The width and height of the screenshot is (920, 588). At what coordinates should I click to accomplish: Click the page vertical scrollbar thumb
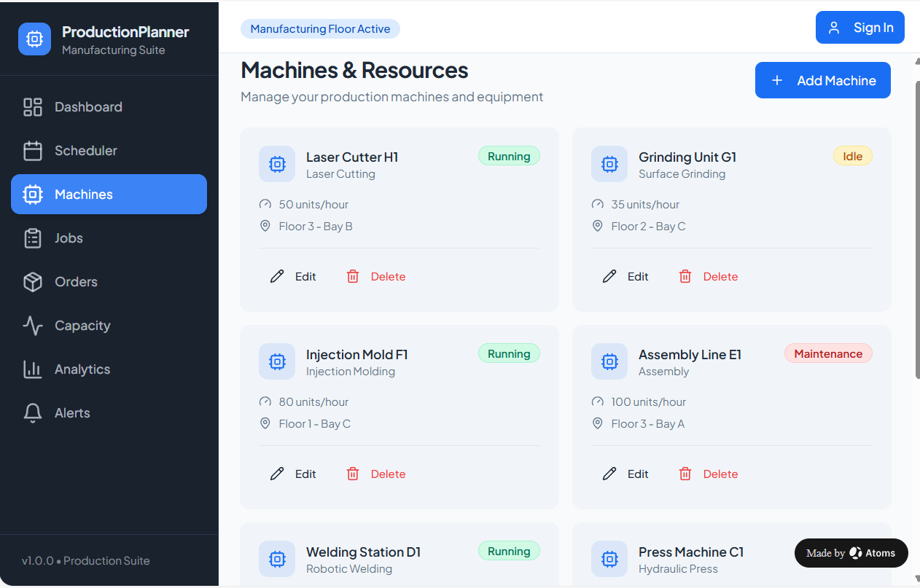(917, 230)
